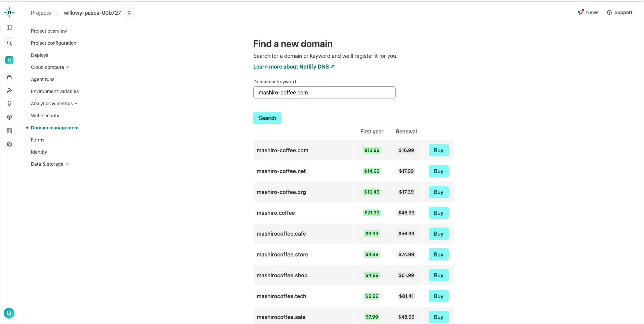Viewport: 644px width, 324px height.
Task: Select Domain management in sidebar
Action: point(55,128)
